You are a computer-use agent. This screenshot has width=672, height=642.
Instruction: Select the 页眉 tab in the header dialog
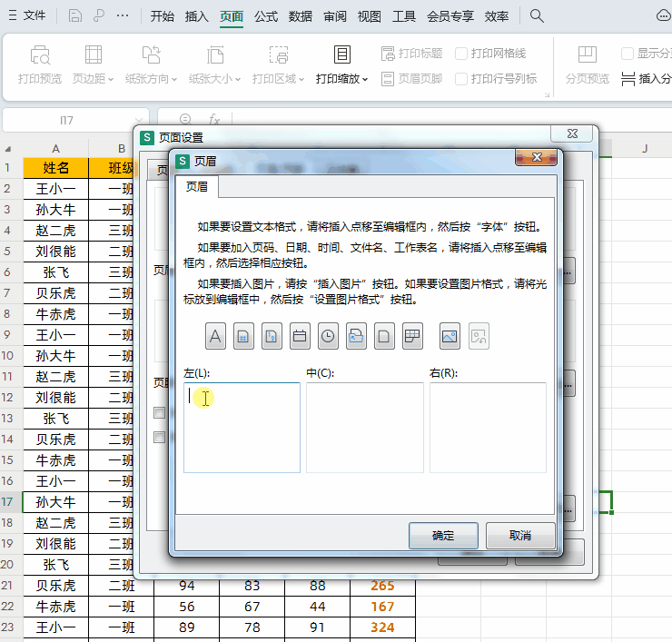[x=197, y=186]
